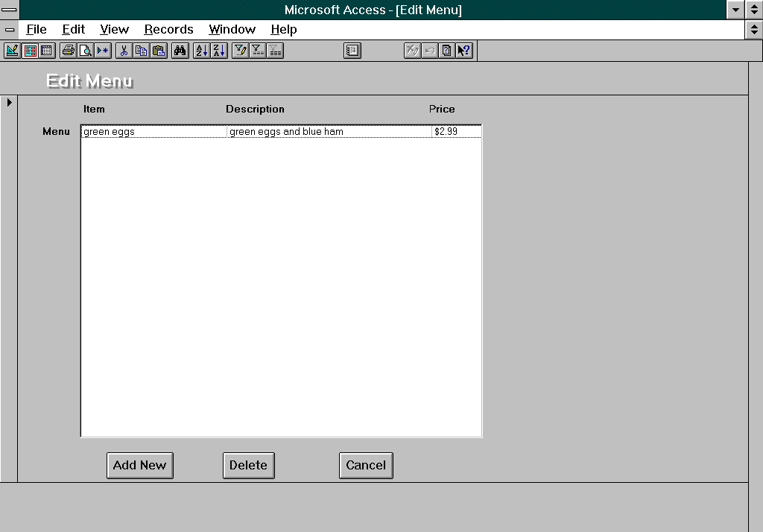Click the Edit Filter/Sort funnel icon
Viewport: 763px width, 532px height.
240,51
